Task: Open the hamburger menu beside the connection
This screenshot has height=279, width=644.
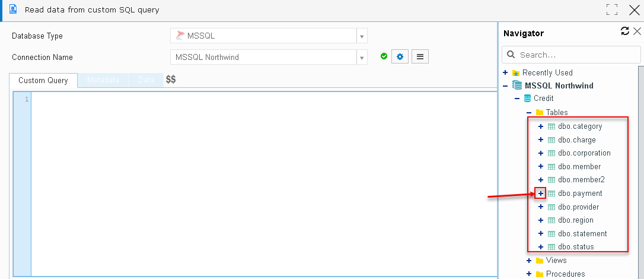Action: (420, 57)
